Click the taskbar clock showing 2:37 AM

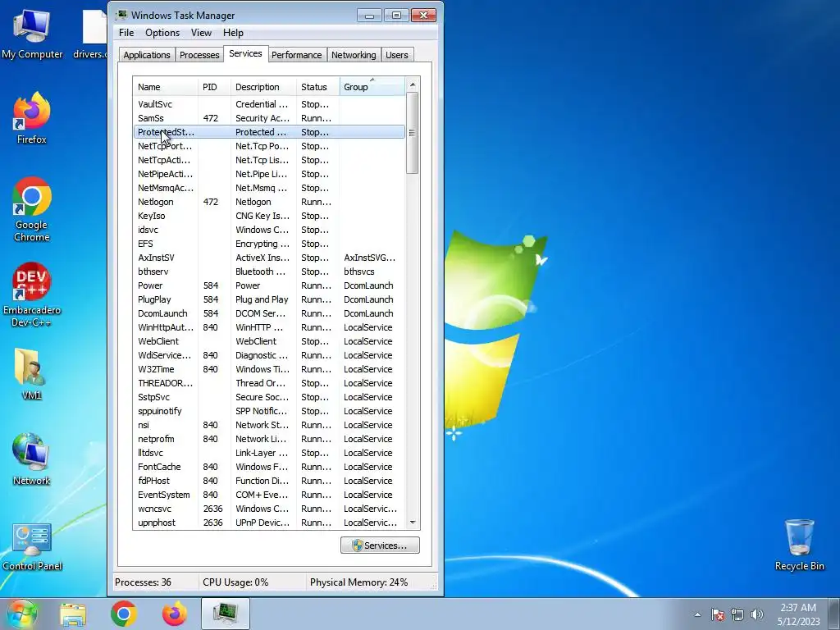[x=798, y=614]
